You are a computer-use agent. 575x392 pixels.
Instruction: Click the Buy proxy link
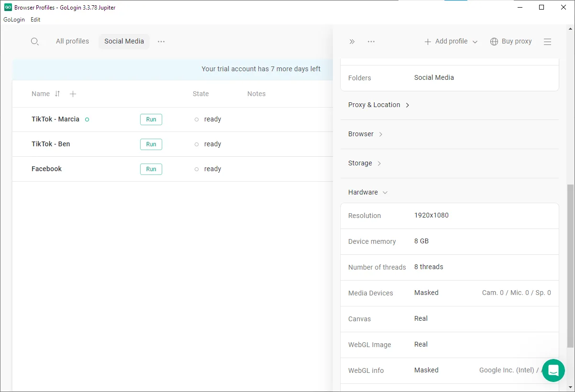[x=517, y=42]
